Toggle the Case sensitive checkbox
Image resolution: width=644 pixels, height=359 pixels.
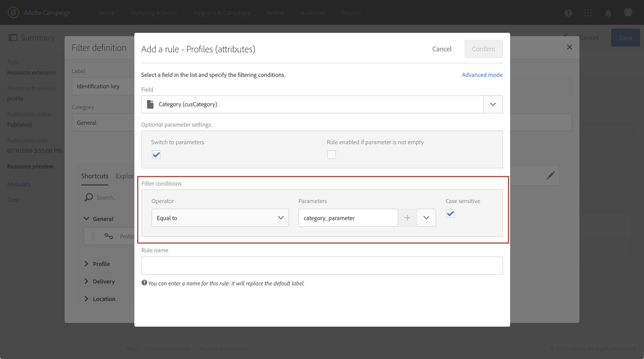[450, 214]
